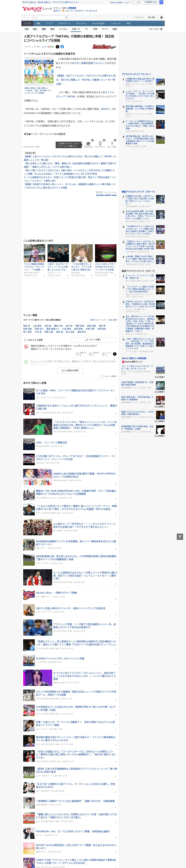Click the ログイン link
186x868 pixels.
tap(57, 11)
